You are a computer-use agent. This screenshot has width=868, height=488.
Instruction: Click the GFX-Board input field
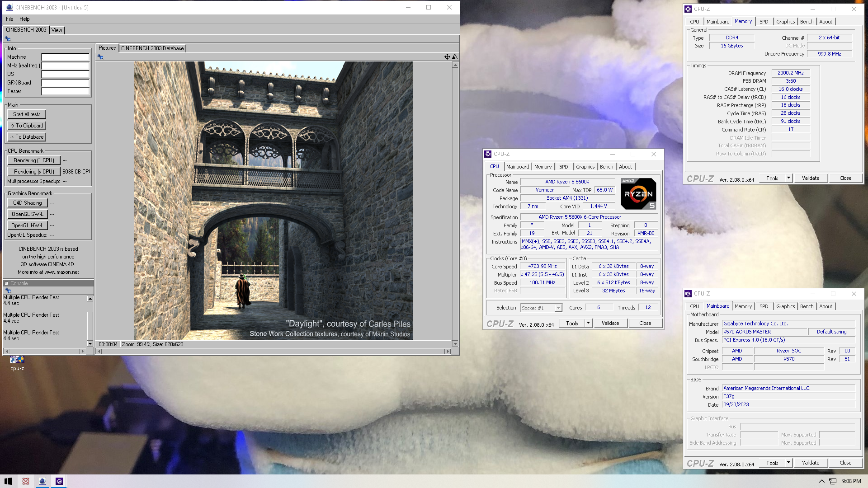pyautogui.click(x=66, y=83)
